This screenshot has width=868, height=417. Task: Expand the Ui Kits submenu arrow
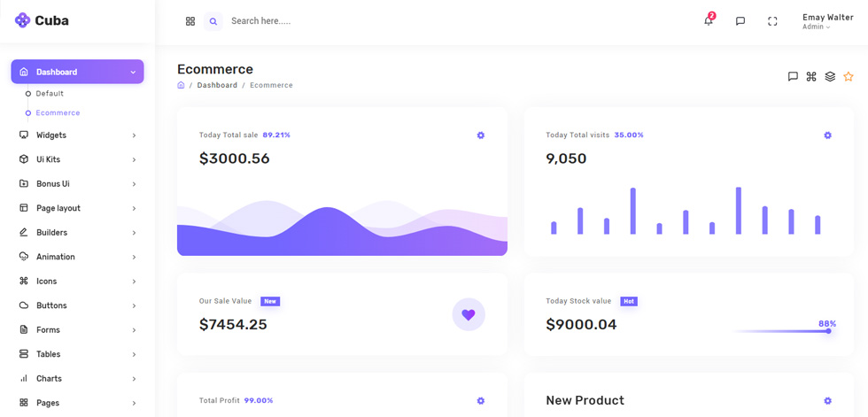(x=134, y=160)
